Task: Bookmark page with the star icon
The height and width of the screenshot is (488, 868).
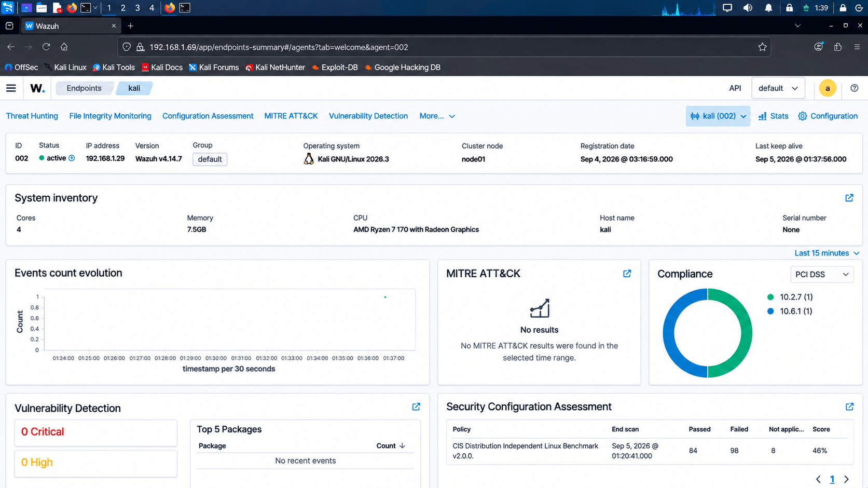Action: point(762,47)
